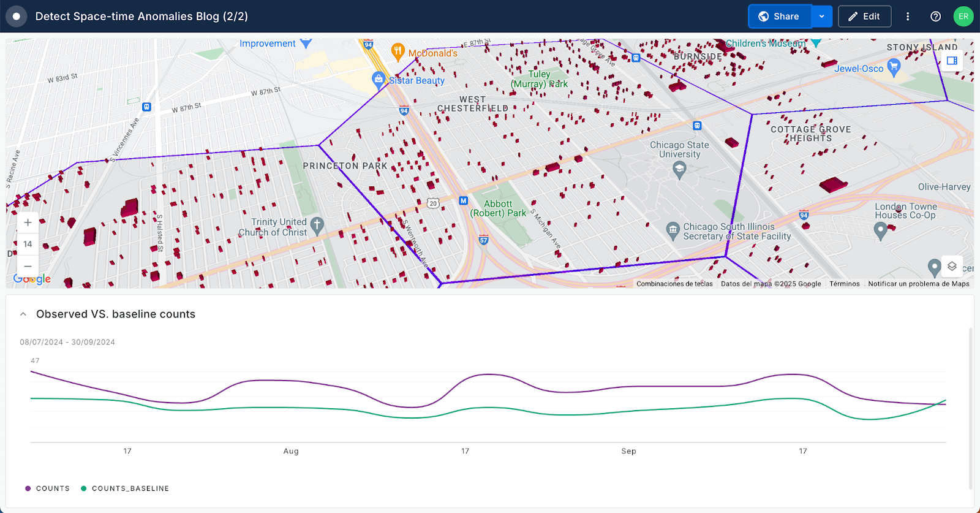This screenshot has width=980, height=513.
Task: Collapse the Observed VS. baseline counts widget
Action: point(23,314)
